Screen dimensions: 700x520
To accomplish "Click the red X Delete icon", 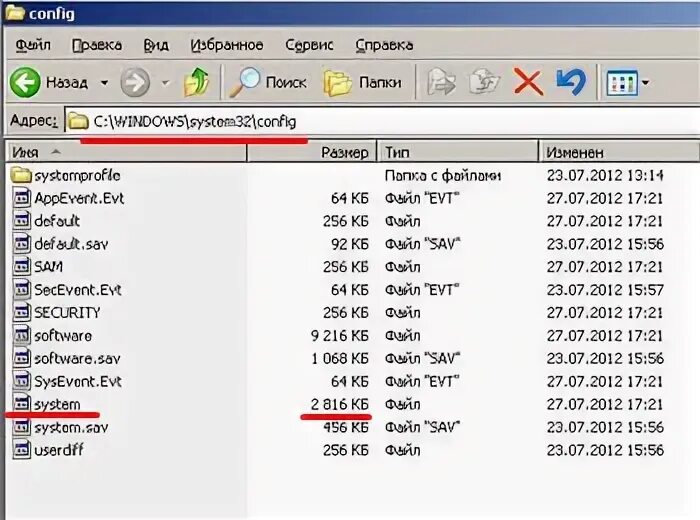I will point(528,82).
